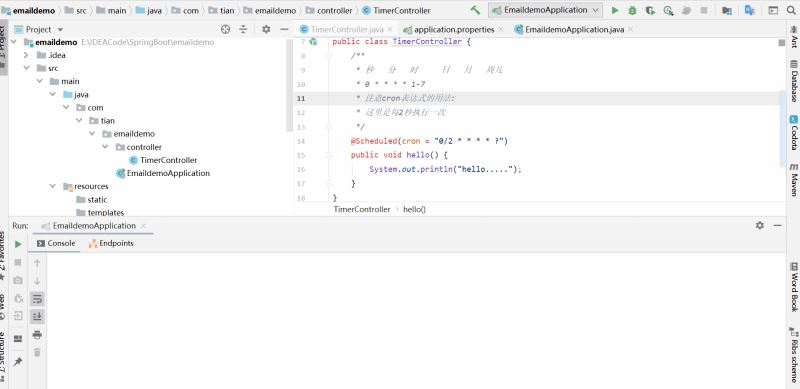Click the Debug bug icon in toolbar
The height and width of the screenshot is (389, 800).
click(x=632, y=10)
